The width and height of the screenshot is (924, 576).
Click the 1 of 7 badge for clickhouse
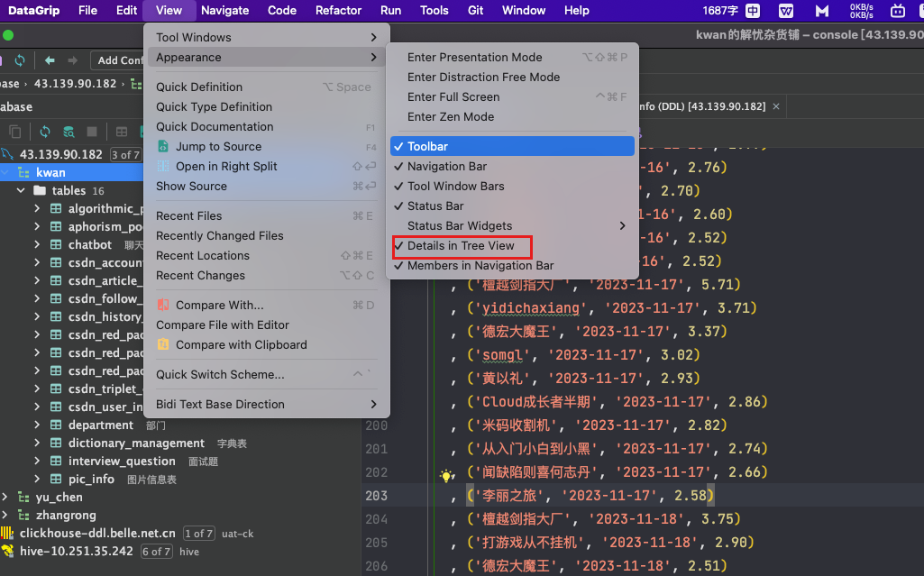(198, 534)
